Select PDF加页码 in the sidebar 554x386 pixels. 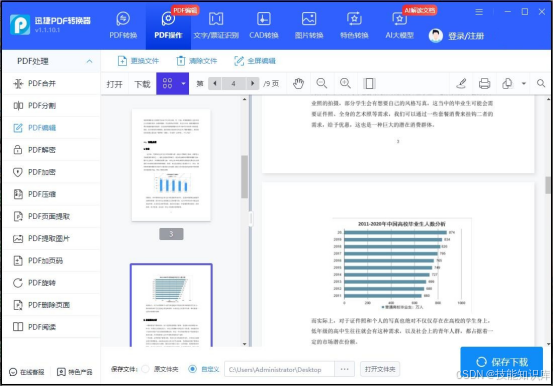[52, 261]
